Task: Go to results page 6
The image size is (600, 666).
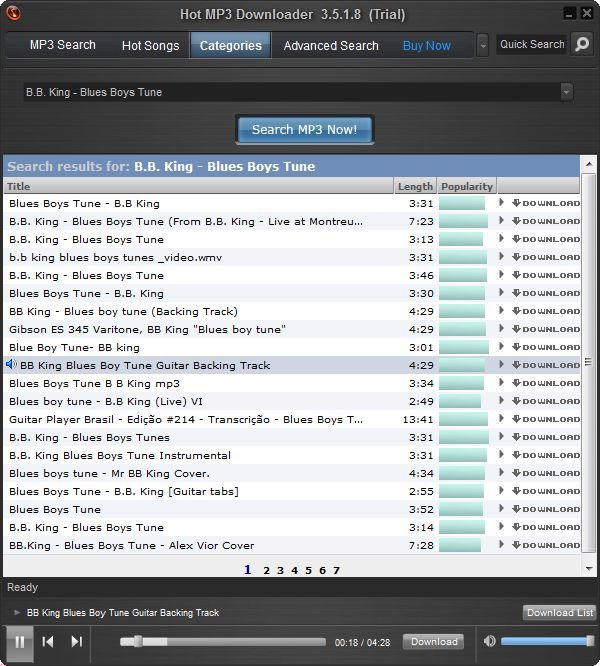Action: click(x=322, y=570)
